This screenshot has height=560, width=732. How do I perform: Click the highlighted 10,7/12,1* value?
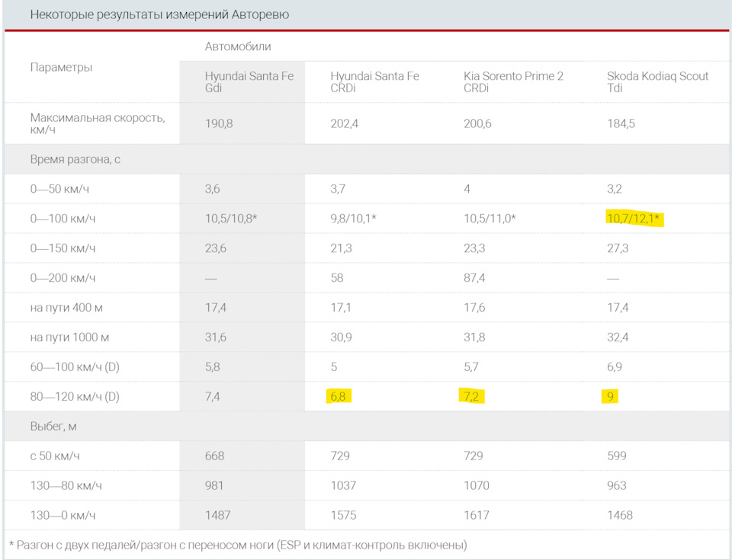(x=634, y=218)
